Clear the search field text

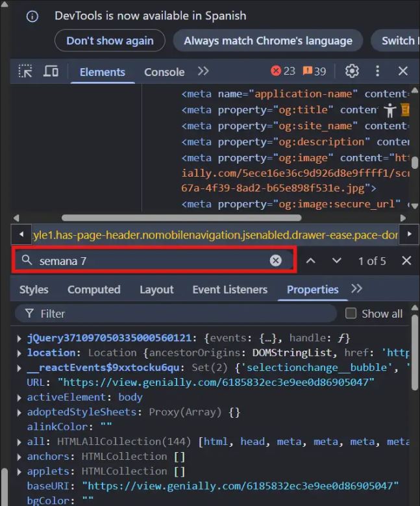click(276, 260)
